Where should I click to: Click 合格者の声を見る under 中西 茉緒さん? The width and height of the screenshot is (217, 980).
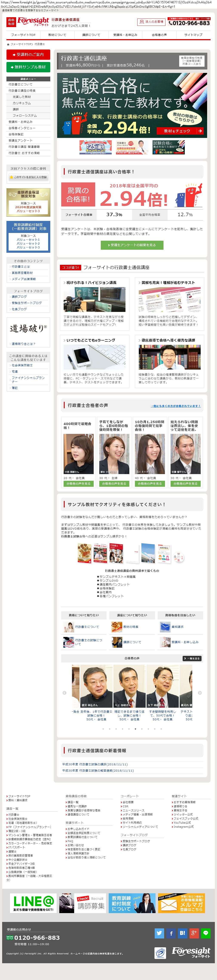78,484
